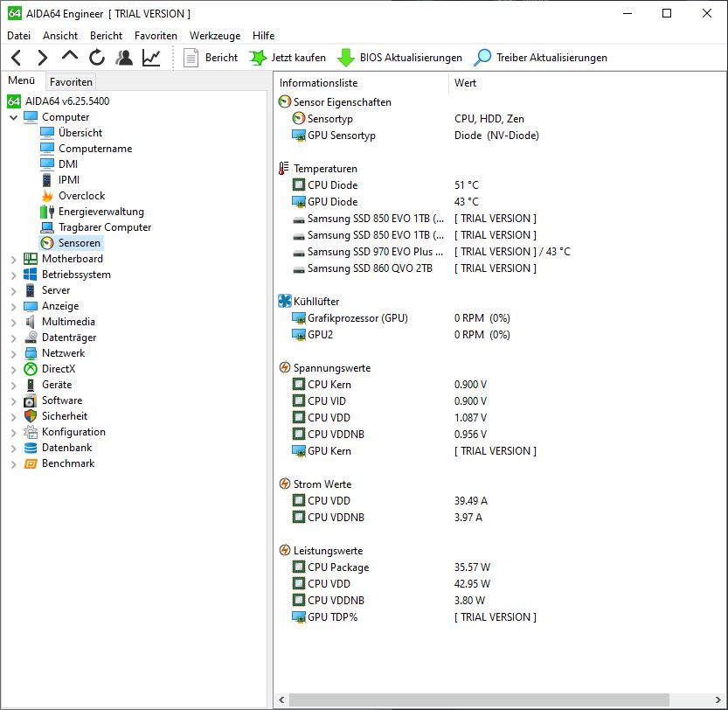Expand the Motherboard tree node
The width and height of the screenshot is (728, 710).
pos(13,260)
